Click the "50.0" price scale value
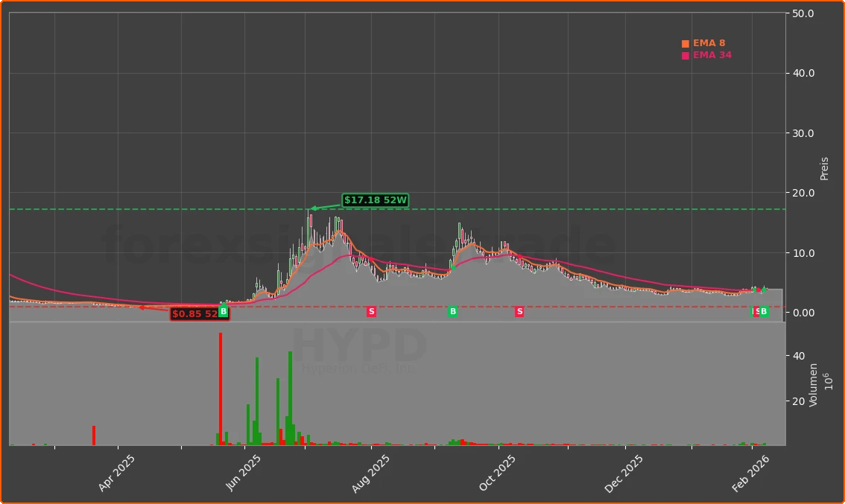Viewport: 845px width, 504px height. 803,12
